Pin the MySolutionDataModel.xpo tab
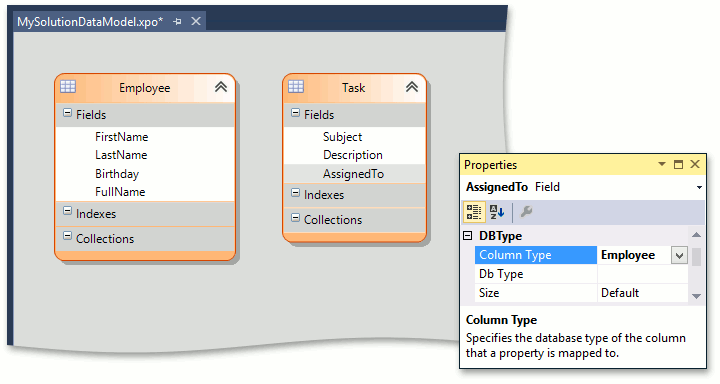 177,22
